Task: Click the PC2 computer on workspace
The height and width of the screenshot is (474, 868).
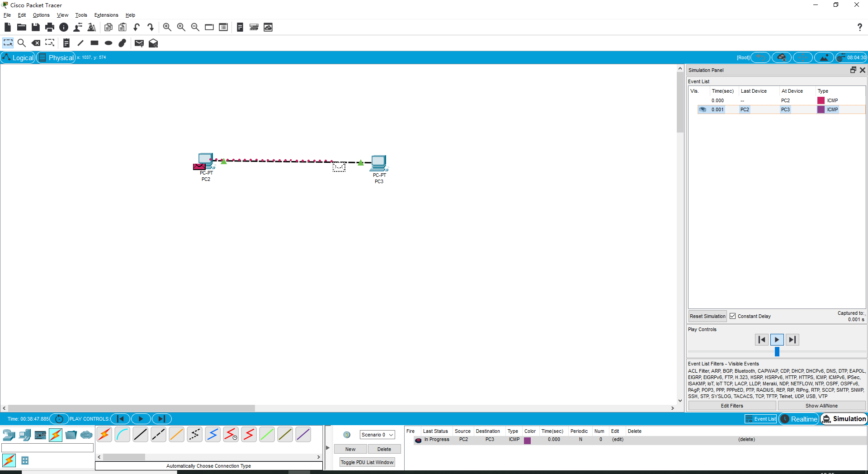Action: [x=206, y=161]
